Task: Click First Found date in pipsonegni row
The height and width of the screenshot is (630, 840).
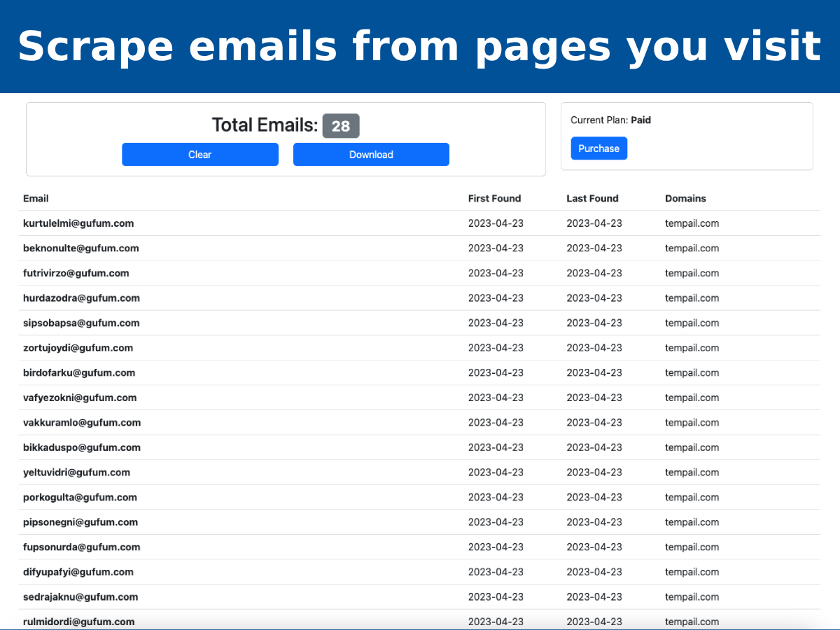Action: click(x=496, y=522)
